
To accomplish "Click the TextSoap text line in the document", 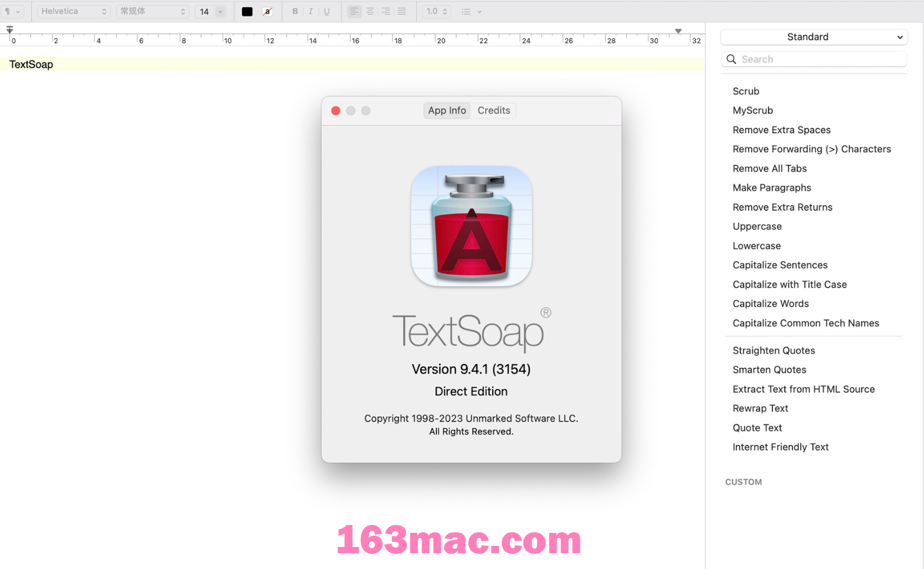I will (x=31, y=64).
